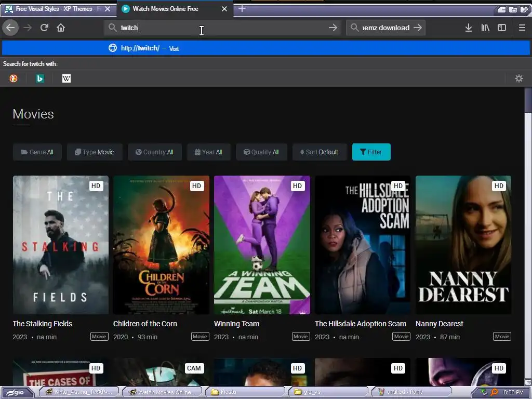
Task: Open the Sort Default dropdown
Action: tap(320, 152)
